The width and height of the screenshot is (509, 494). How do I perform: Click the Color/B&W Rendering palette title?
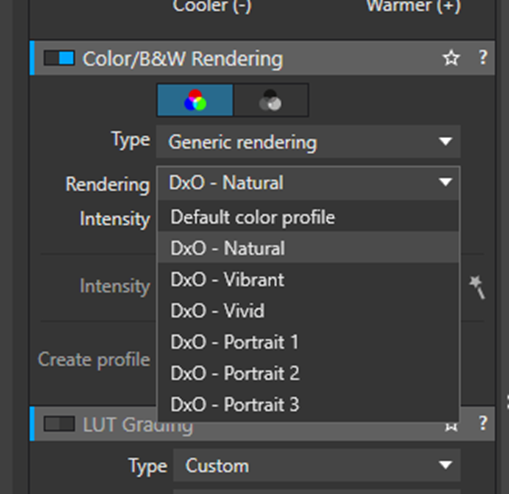point(183,59)
